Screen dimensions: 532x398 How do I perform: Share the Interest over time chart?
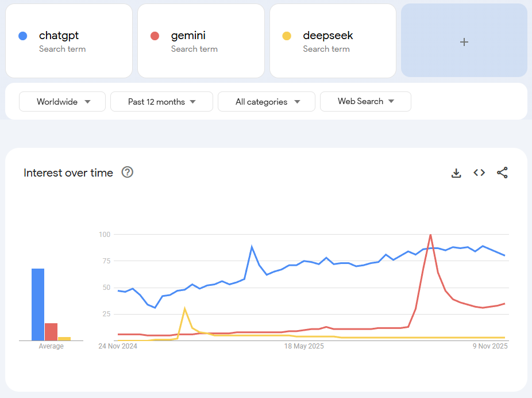pyautogui.click(x=502, y=173)
